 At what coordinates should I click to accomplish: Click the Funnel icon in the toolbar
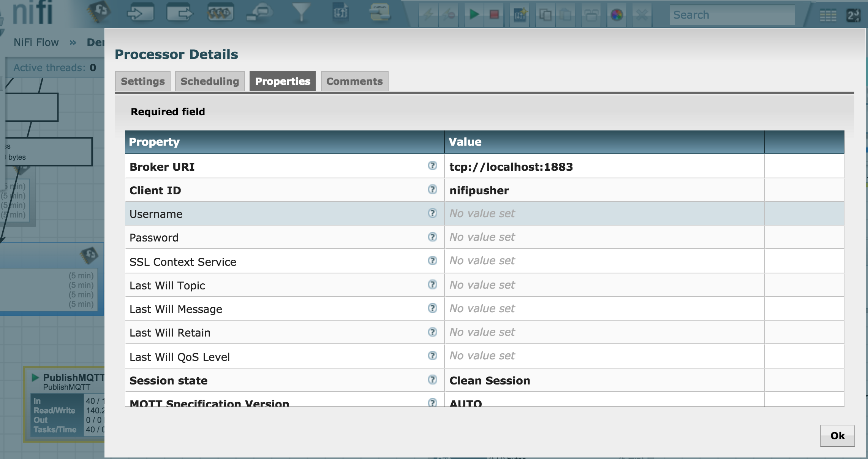pos(301,13)
